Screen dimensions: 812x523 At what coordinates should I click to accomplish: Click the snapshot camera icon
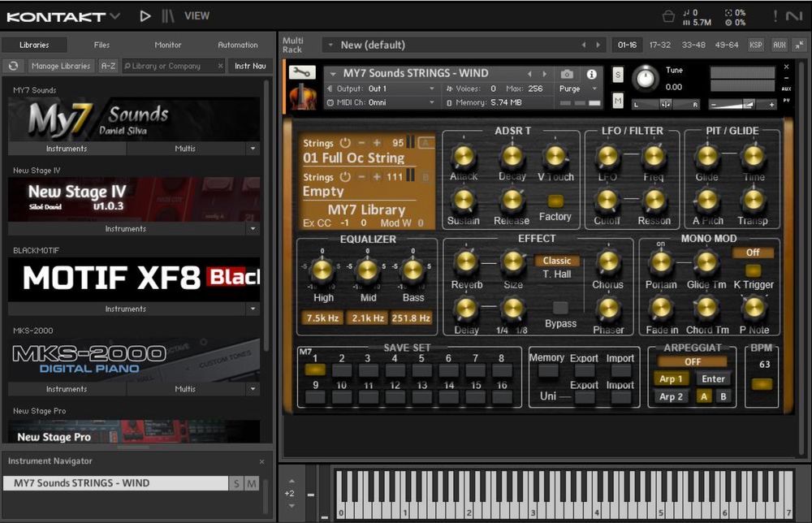567,74
